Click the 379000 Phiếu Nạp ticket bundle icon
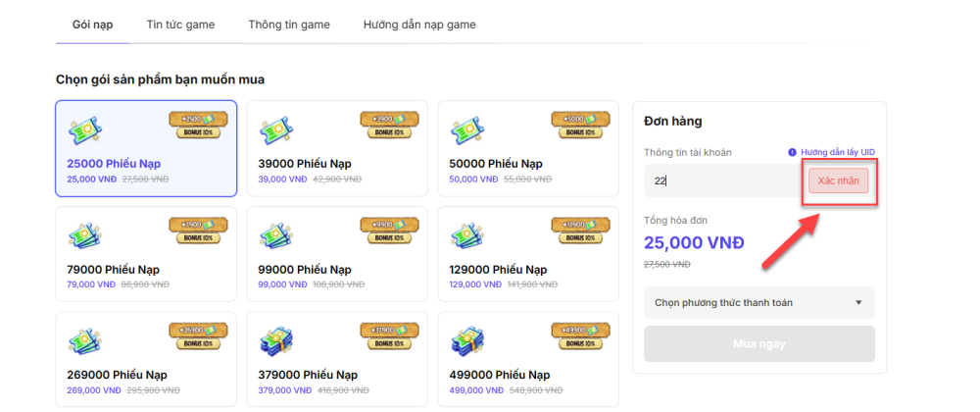The image size is (980, 412). click(275, 340)
